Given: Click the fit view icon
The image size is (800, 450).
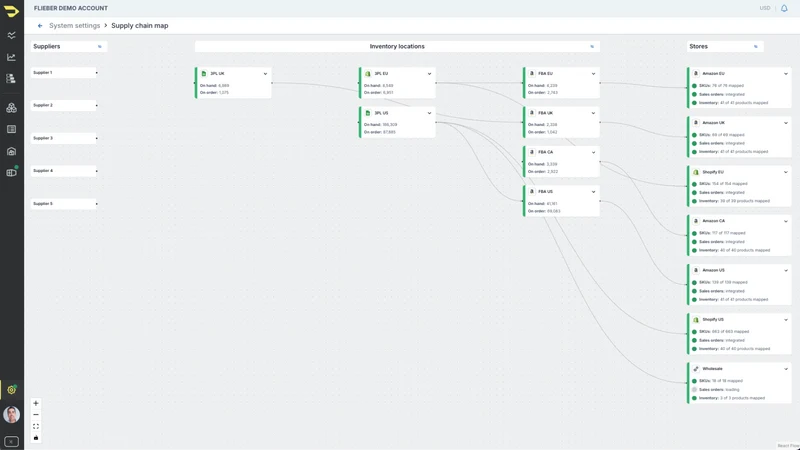Looking at the screenshot, I should point(36,427).
